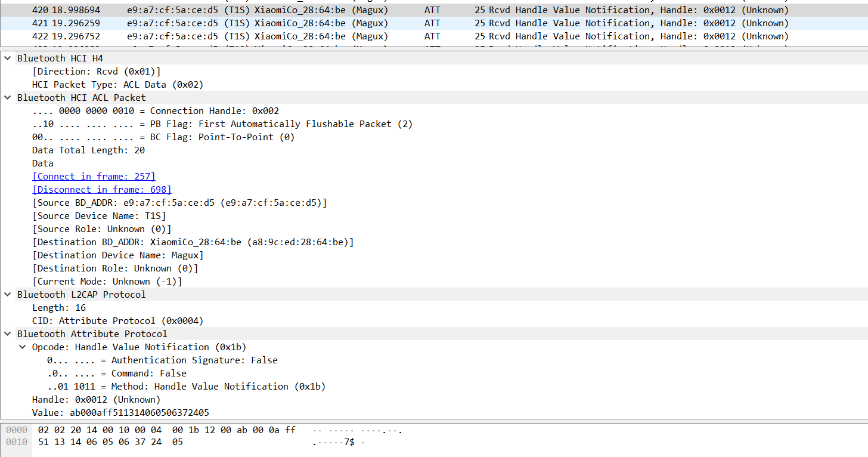Collapse the Bluetooth L2CAP Protocol section

point(7,295)
